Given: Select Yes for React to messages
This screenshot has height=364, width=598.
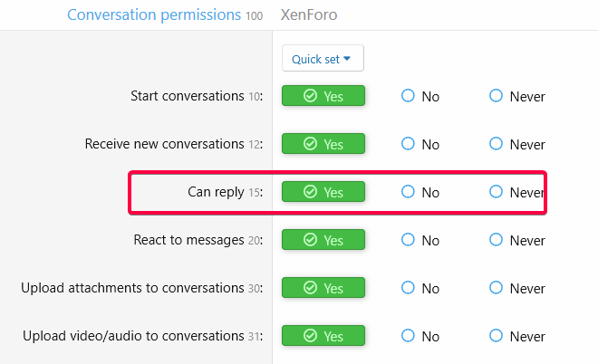Looking at the screenshot, I should (x=323, y=240).
